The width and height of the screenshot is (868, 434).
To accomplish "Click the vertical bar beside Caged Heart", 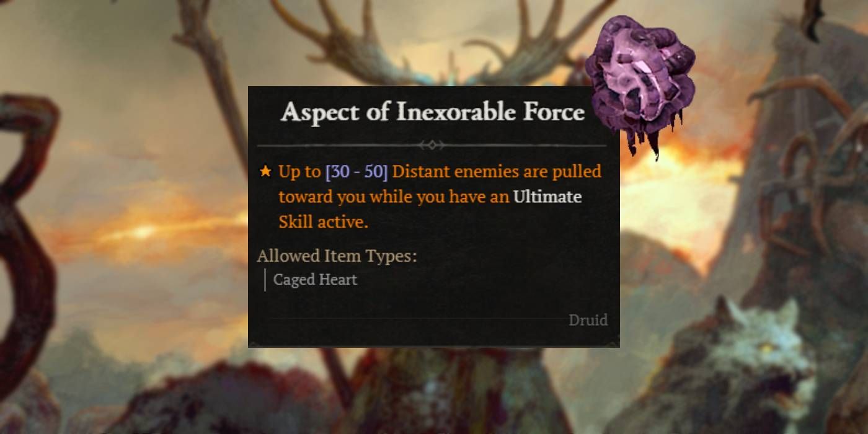I will (265, 280).
